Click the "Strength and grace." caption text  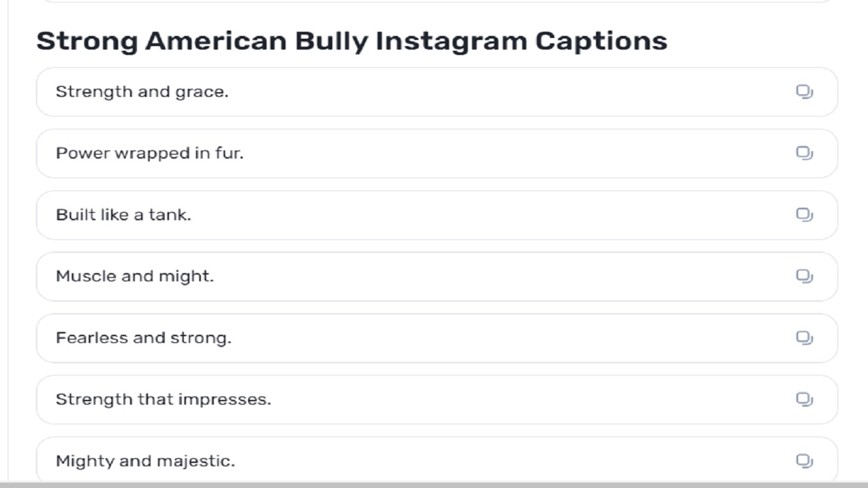142,91
